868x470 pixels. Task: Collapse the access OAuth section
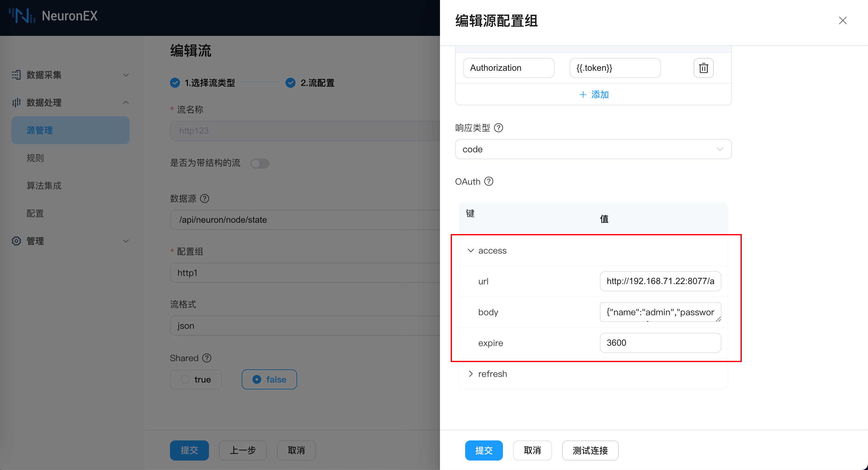point(471,251)
